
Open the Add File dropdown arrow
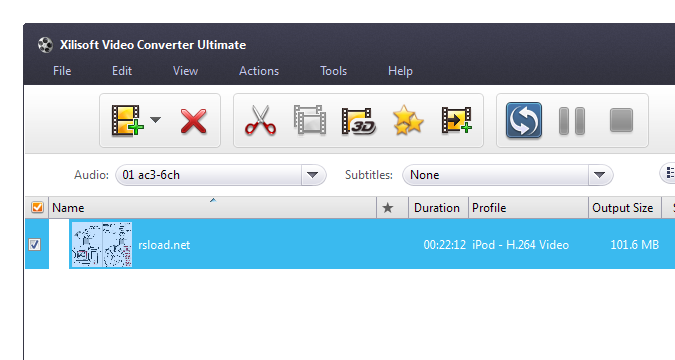155,120
